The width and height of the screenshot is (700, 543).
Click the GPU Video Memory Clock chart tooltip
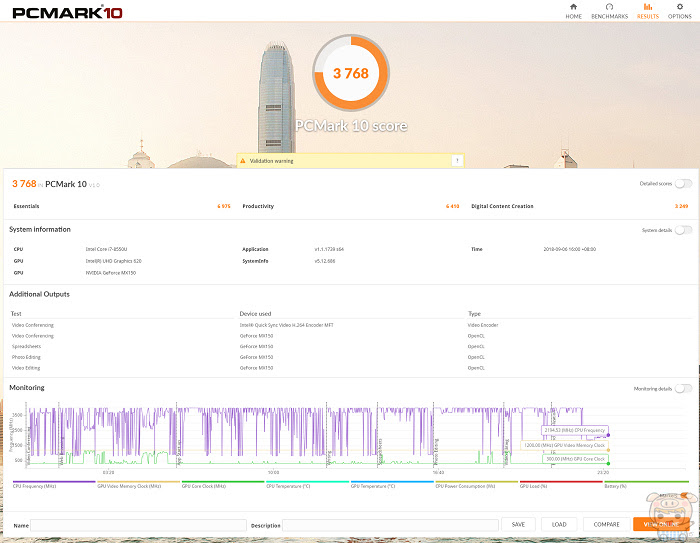[x=564, y=445]
